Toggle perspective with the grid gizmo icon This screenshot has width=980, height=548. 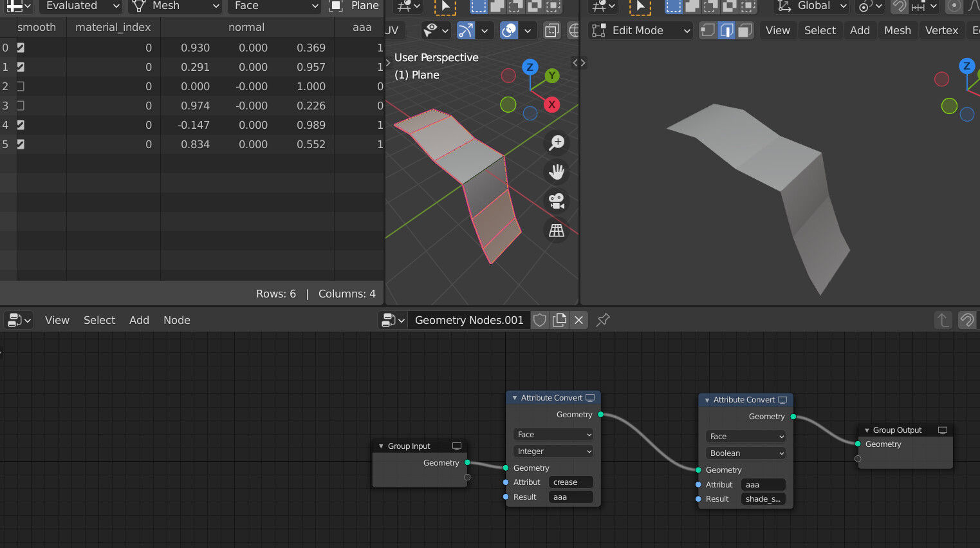click(556, 230)
